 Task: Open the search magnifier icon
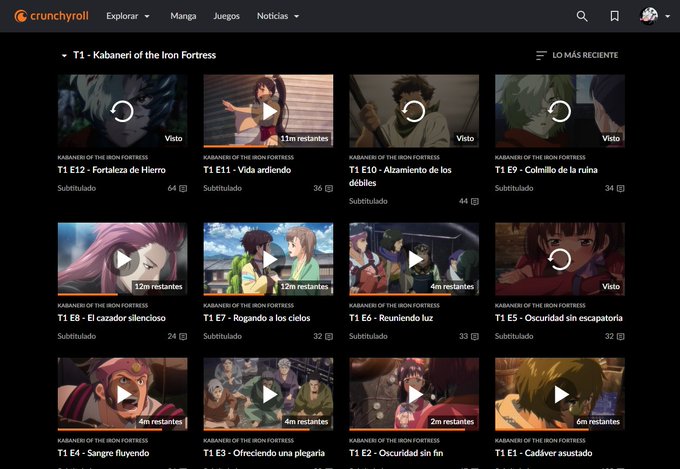(582, 16)
